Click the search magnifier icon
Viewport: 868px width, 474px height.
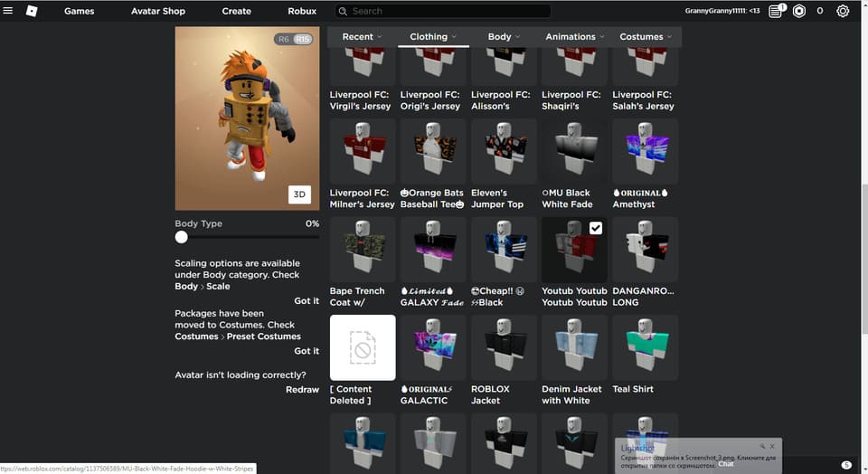coord(343,12)
